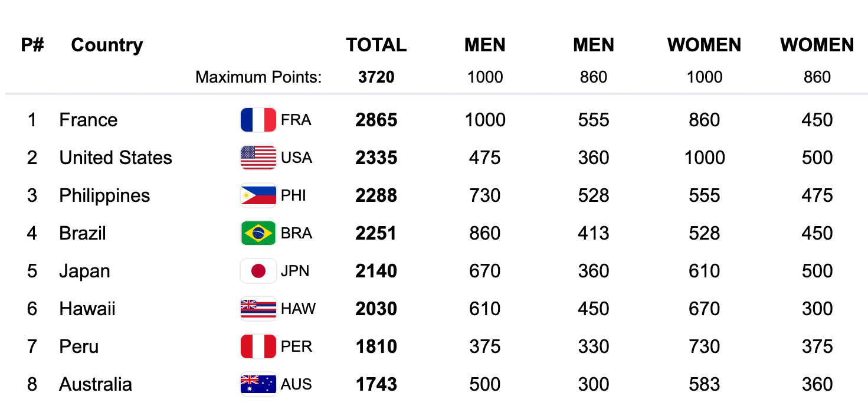Click the FRA country code
This screenshot has width=868, height=409.
click(296, 120)
